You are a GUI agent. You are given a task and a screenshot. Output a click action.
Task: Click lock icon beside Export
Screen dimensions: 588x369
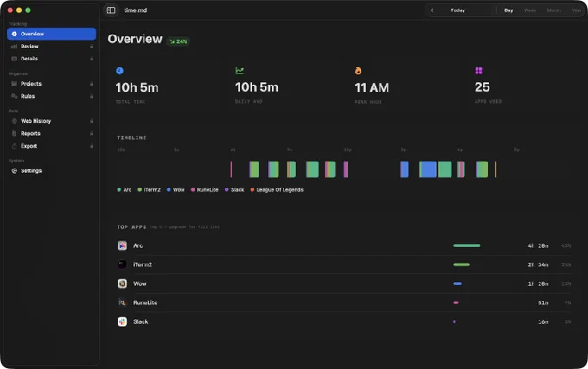[92, 146]
